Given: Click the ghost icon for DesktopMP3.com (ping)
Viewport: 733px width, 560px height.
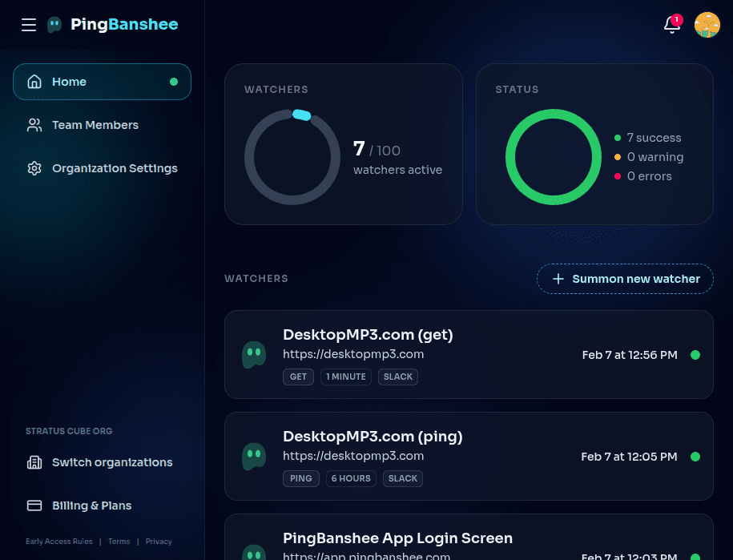Looking at the screenshot, I should point(254,456).
